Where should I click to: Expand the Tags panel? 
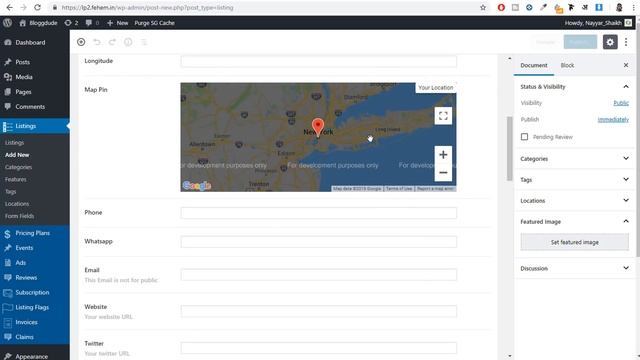click(574, 180)
